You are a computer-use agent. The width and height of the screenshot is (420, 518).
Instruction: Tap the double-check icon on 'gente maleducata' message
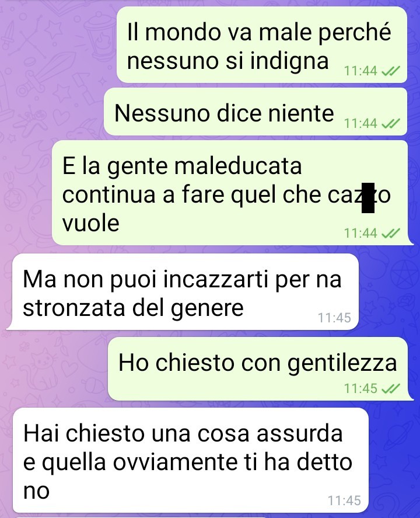[391, 234]
